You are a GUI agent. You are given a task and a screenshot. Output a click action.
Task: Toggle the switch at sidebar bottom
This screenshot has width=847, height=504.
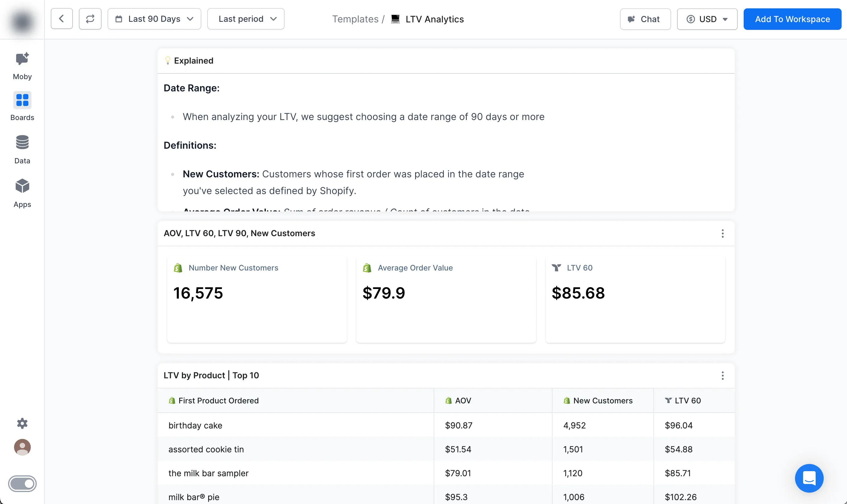(x=22, y=484)
